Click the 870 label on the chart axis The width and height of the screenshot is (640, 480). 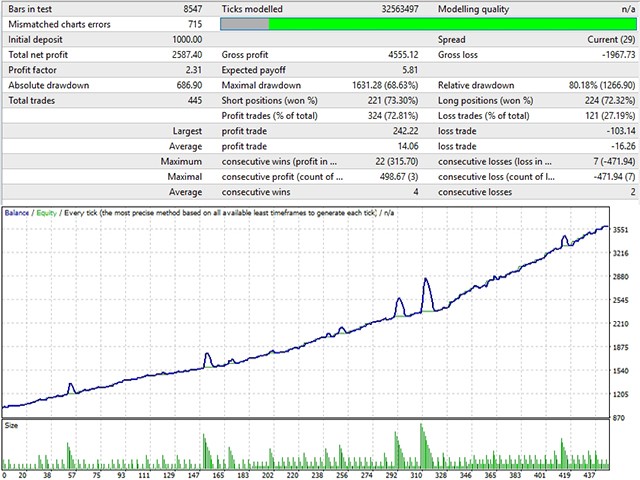tap(618, 418)
